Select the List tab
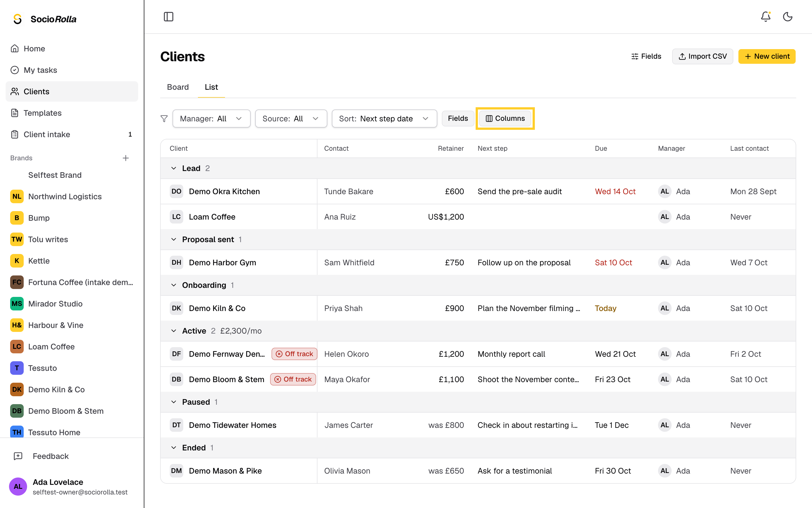 tap(211, 87)
